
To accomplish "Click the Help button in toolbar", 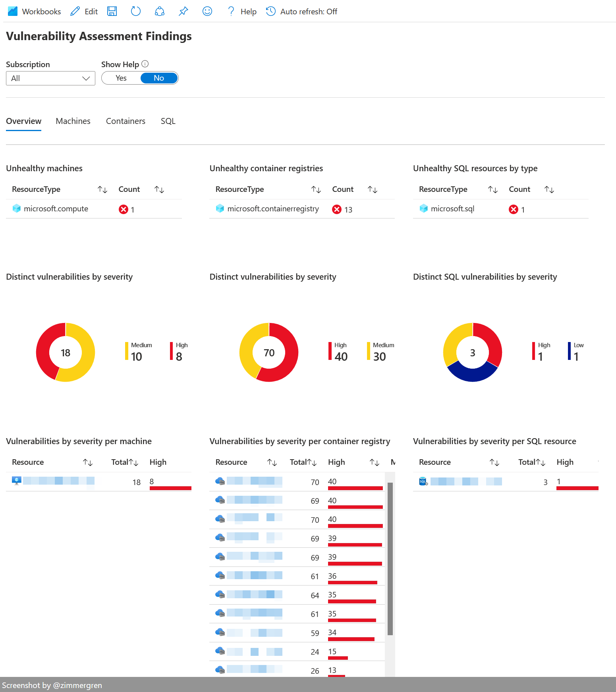I will click(x=242, y=12).
